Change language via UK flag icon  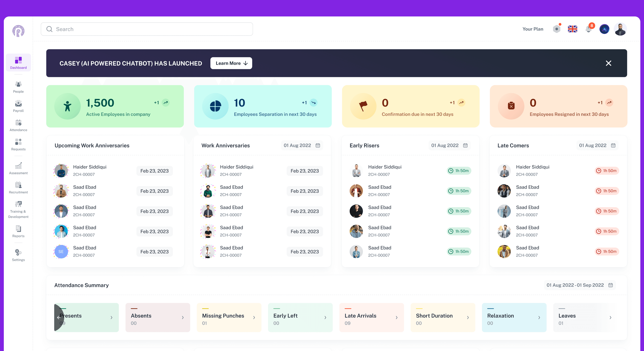point(572,29)
